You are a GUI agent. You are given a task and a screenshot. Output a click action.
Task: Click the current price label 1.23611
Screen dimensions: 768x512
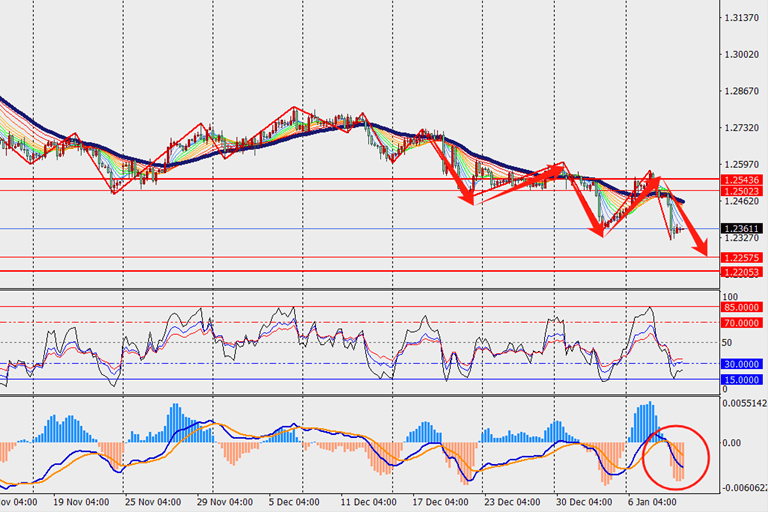click(742, 229)
